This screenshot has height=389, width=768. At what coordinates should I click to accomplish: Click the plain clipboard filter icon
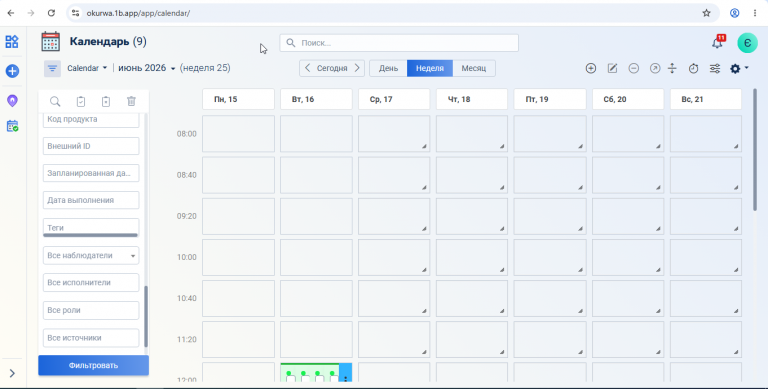coord(106,101)
